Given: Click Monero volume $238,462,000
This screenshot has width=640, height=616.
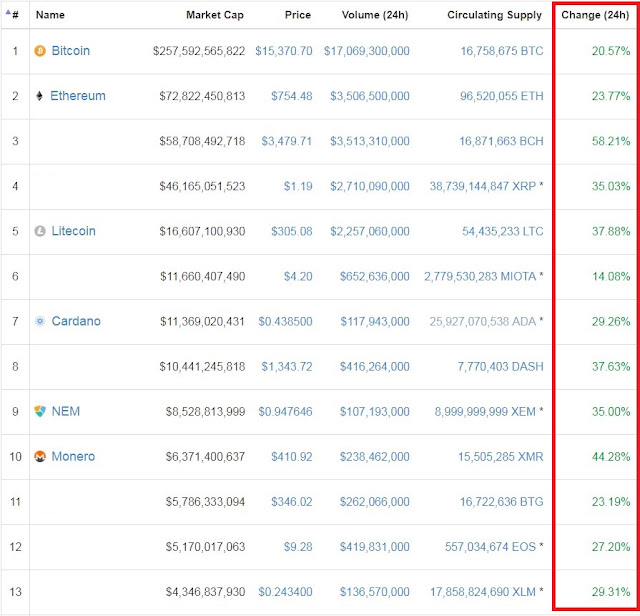Looking at the screenshot, I should 375,456.
